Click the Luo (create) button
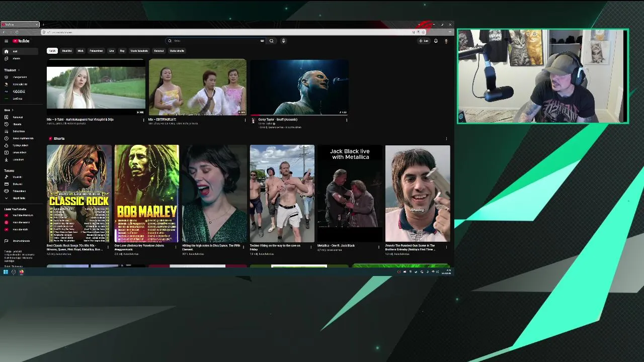This screenshot has height=362, width=644. 424,41
